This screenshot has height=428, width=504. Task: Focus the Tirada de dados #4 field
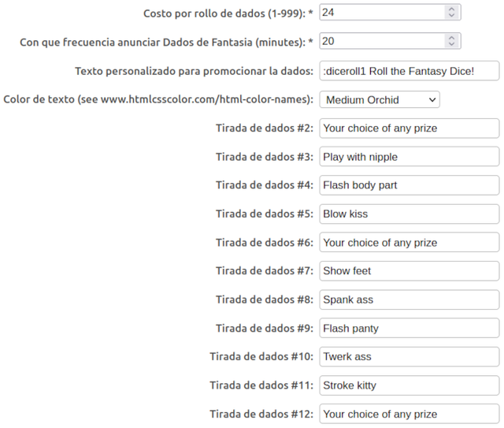pos(409,185)
